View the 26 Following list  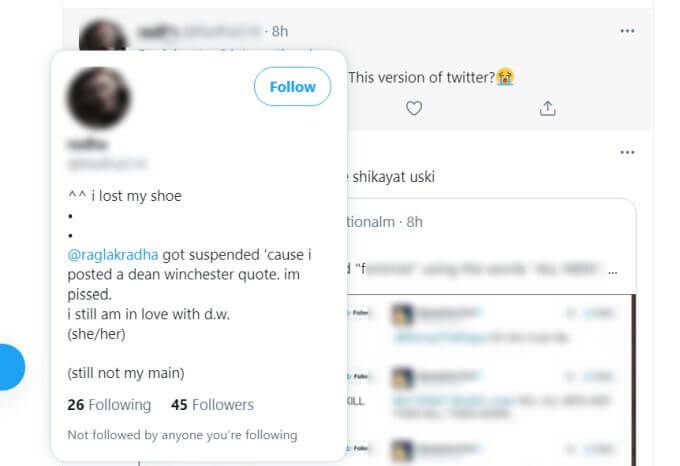pyautogui.click(x=109, y=404)
